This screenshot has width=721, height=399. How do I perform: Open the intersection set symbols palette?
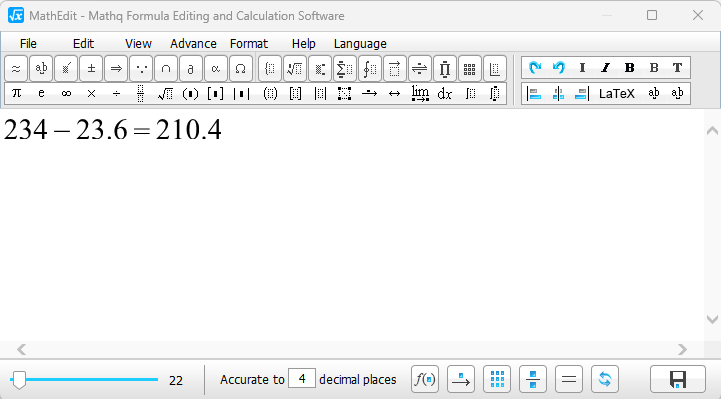(x=166, y=69)
